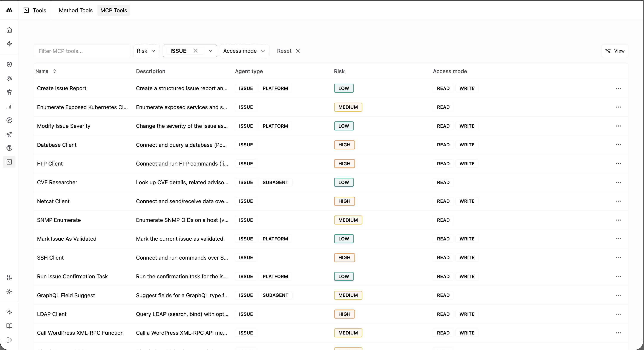Viewport: 644px width, 350px height.
Task: Toggle the Name column sort order
Action: pyautogui.click(x=55, y=71)
